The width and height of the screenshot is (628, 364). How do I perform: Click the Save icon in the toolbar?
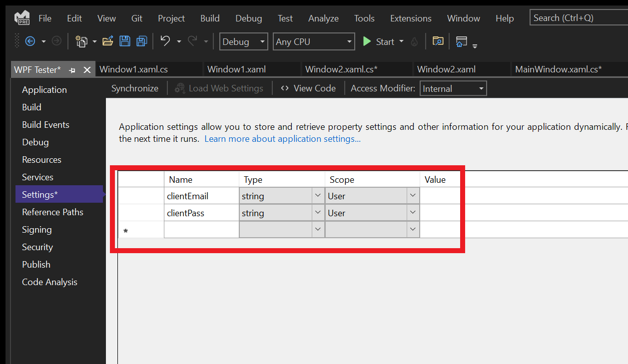tap(125, 41)
